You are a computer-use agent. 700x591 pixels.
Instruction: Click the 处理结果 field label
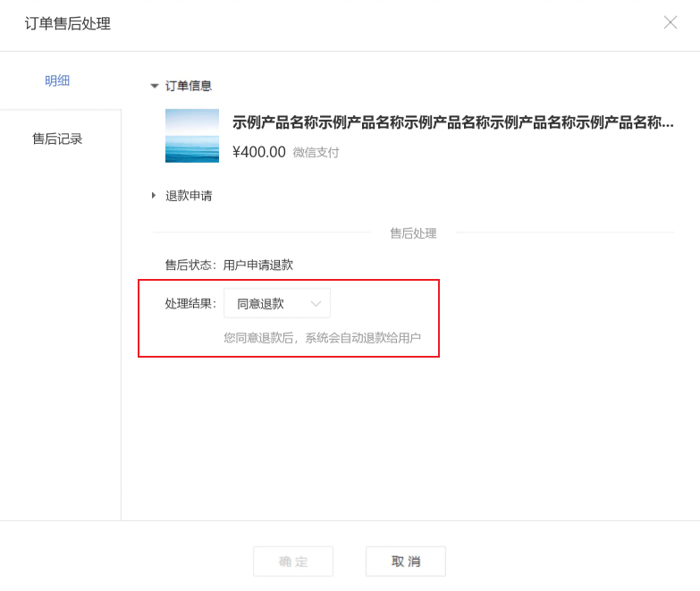click(x=190, y=304)
